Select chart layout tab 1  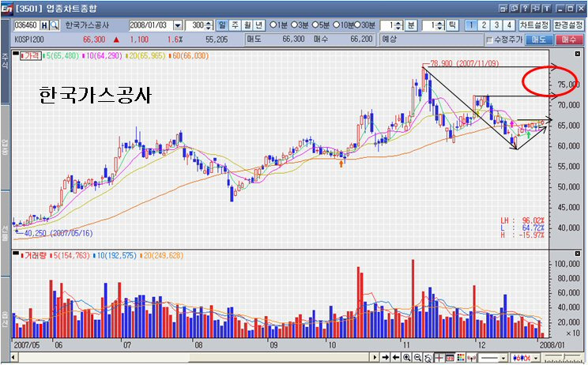click(471, 25)
